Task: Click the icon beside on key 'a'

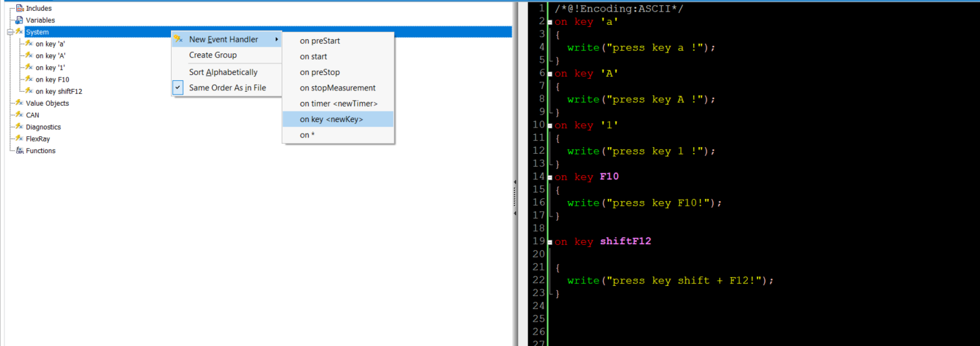Action: coord(29,44)
